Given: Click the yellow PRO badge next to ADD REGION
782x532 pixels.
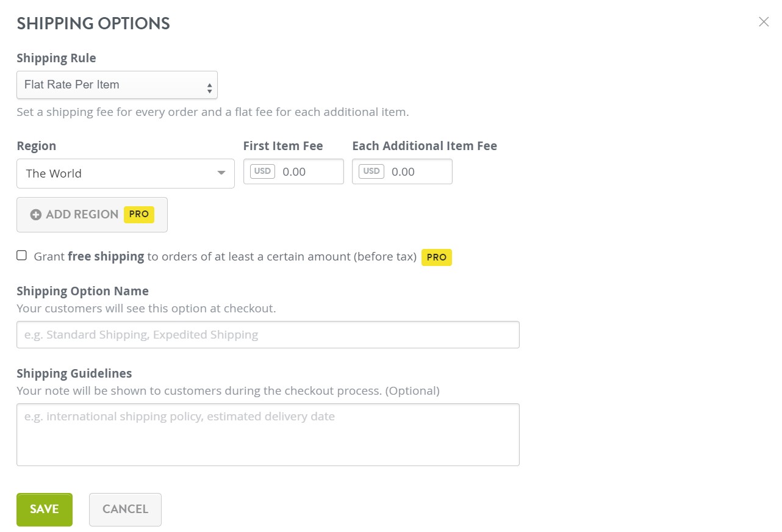Looking at the screenshot, I should (138, 214).
